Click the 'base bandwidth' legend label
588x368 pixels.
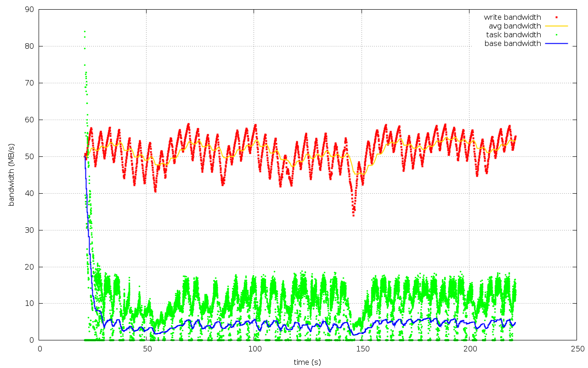[x=513, y=44]
